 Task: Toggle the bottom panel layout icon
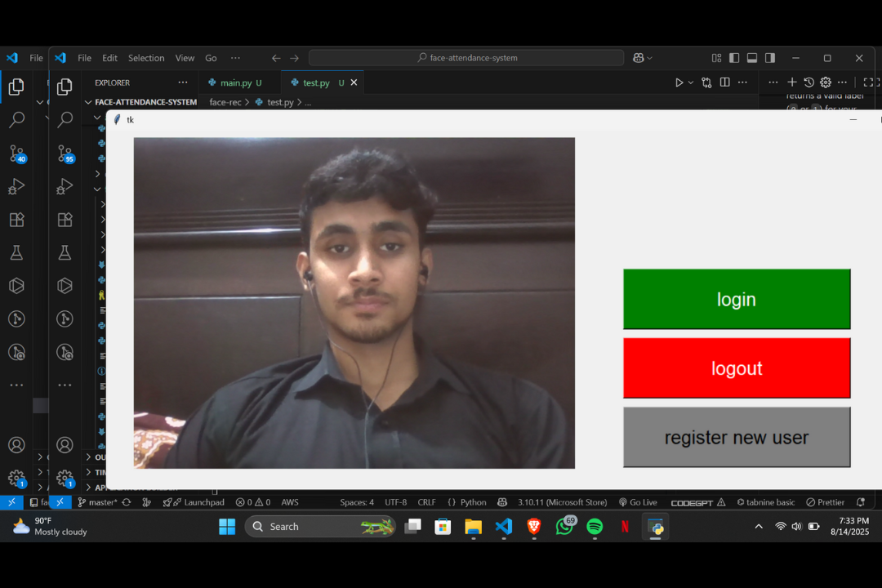tap(752, 58)
